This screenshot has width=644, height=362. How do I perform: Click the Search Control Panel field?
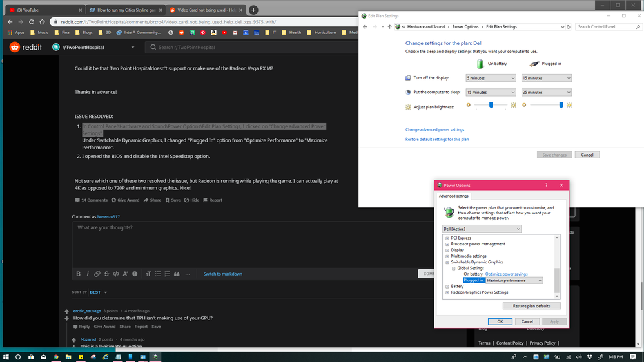click(609, 26)
